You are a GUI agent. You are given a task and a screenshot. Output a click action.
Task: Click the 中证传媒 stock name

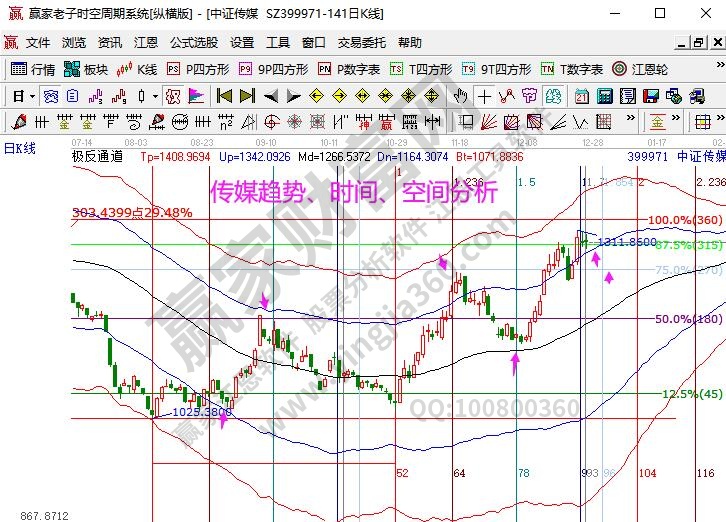pyautogui.click(x=700, y=157)
